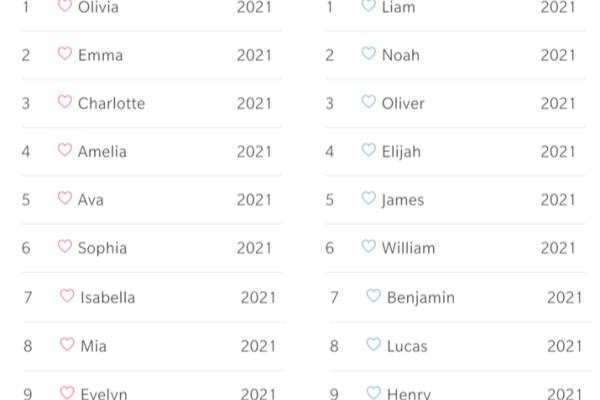Tap the heart icon next to Amelia

coord(65,150)
